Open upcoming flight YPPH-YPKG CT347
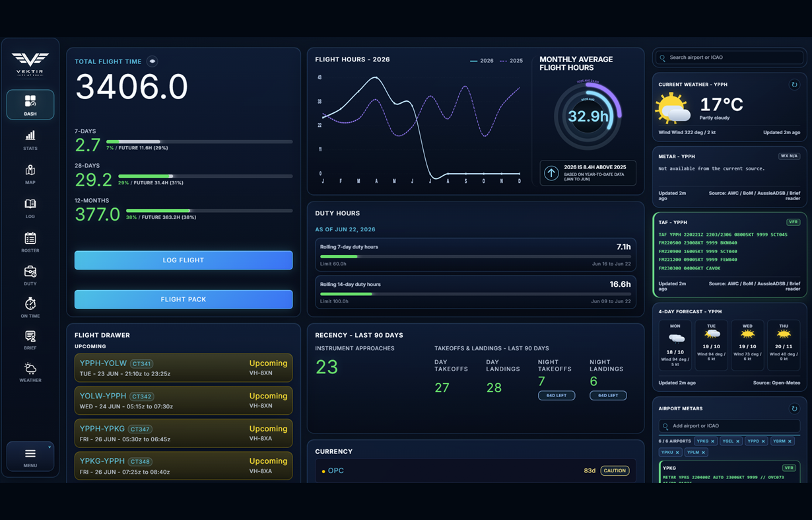This screenshot has width=812, height=520. [x=184, y=433]
